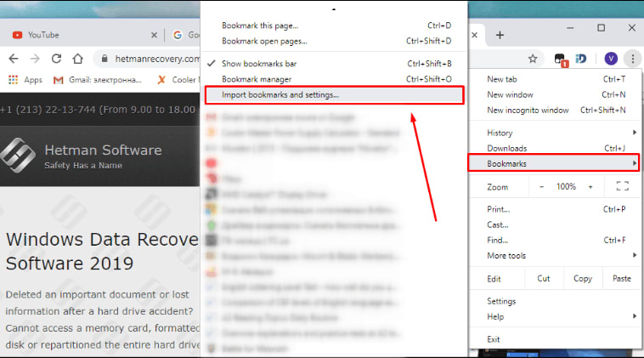Close the YouTube tab
The height and width of the screenshot is (358, 644).
(x=154, y=35)
